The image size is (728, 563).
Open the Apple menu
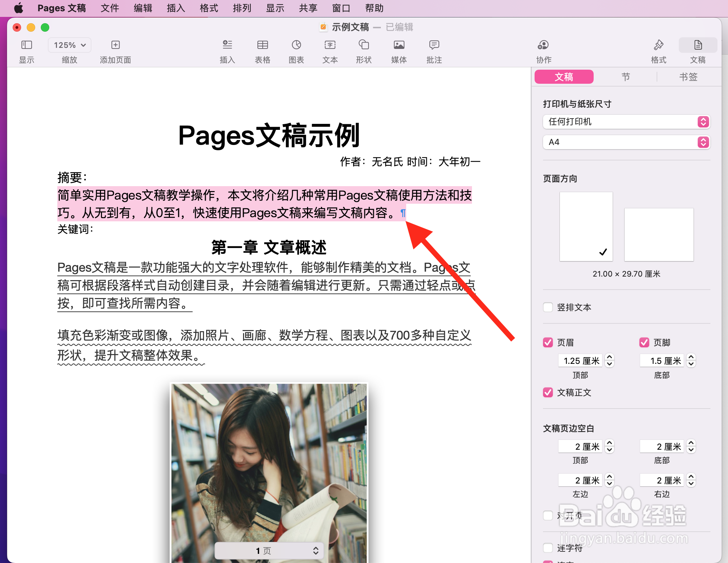[18, 8]
